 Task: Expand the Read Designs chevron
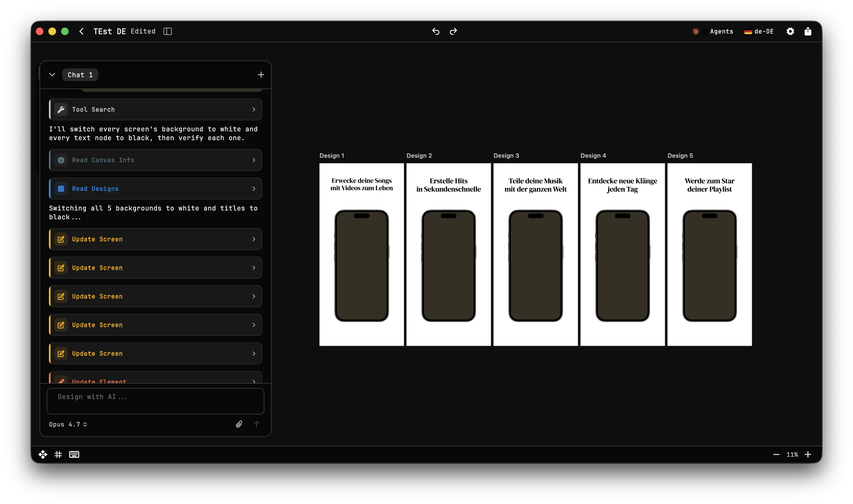click(x=254, y=189)
